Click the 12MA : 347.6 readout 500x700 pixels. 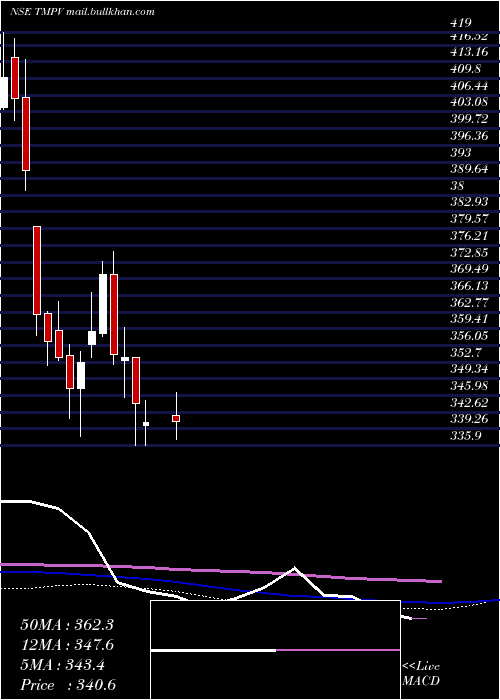(67, 645)
